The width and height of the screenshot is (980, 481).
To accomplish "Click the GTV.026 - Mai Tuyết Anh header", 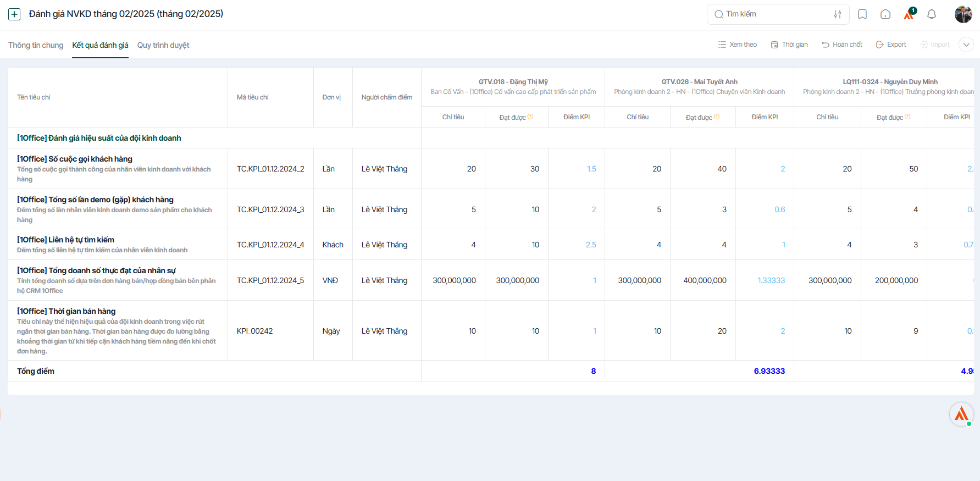I will (x=699, y=82).
